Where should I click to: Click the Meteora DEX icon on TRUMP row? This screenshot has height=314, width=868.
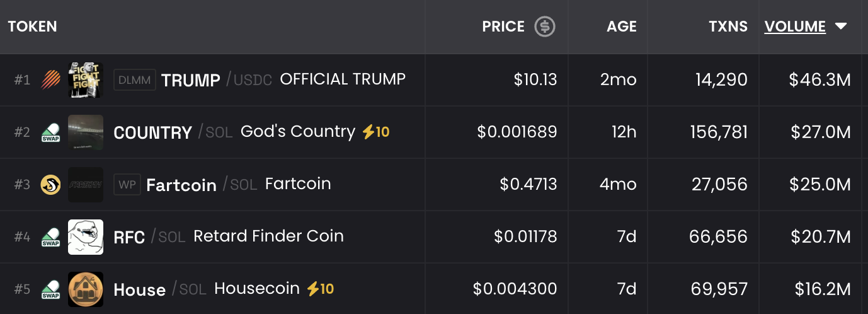[x=51, y=80]
